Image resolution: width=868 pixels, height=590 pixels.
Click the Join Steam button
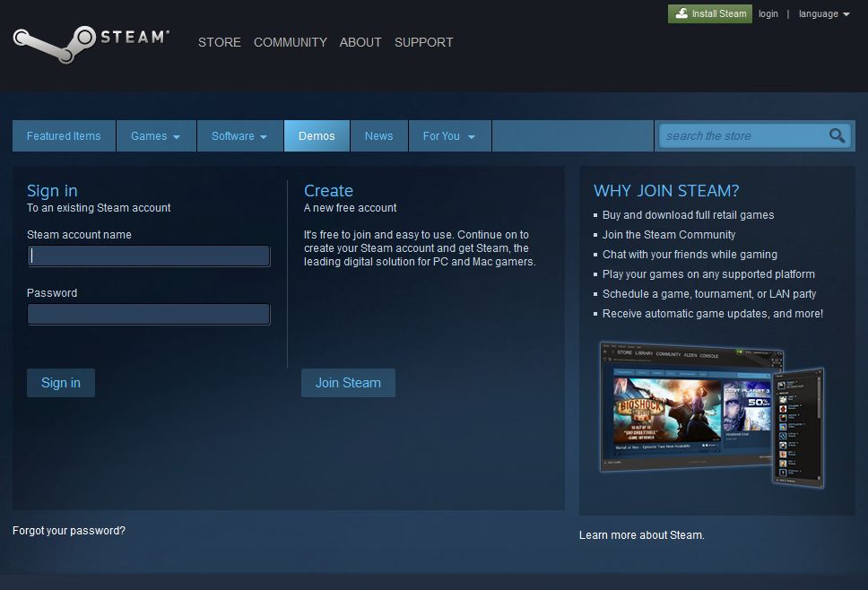click(x=348, y=383)
